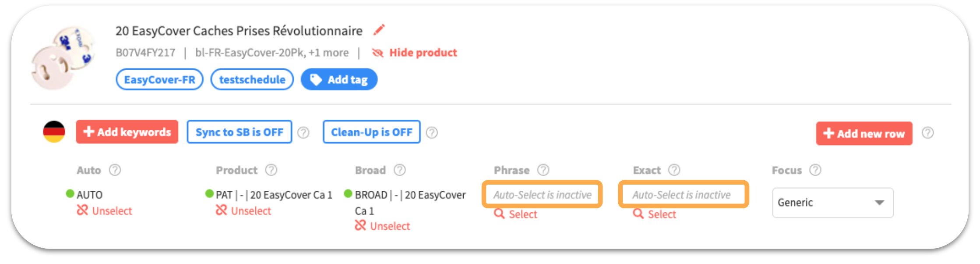Toggle the Clean-Up is OFF button
Viewport: 980px width, 264px height.
pos(372,132)
